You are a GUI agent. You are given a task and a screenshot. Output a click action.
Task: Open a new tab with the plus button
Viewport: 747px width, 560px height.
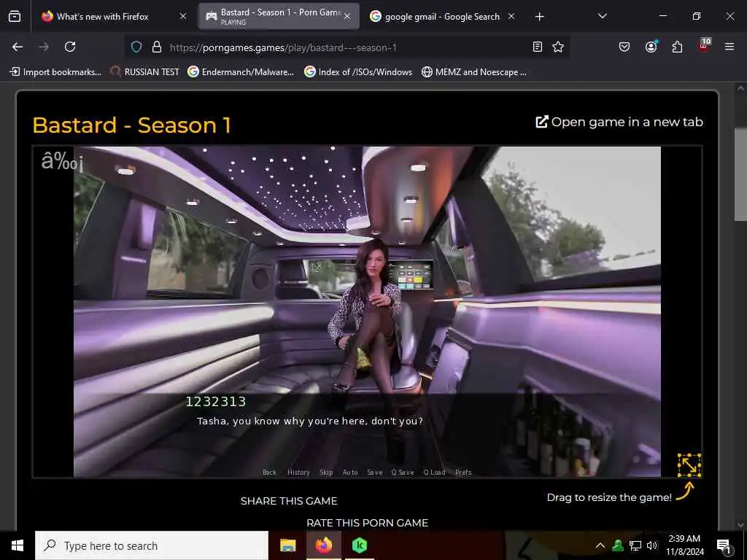tap(539, 17)
